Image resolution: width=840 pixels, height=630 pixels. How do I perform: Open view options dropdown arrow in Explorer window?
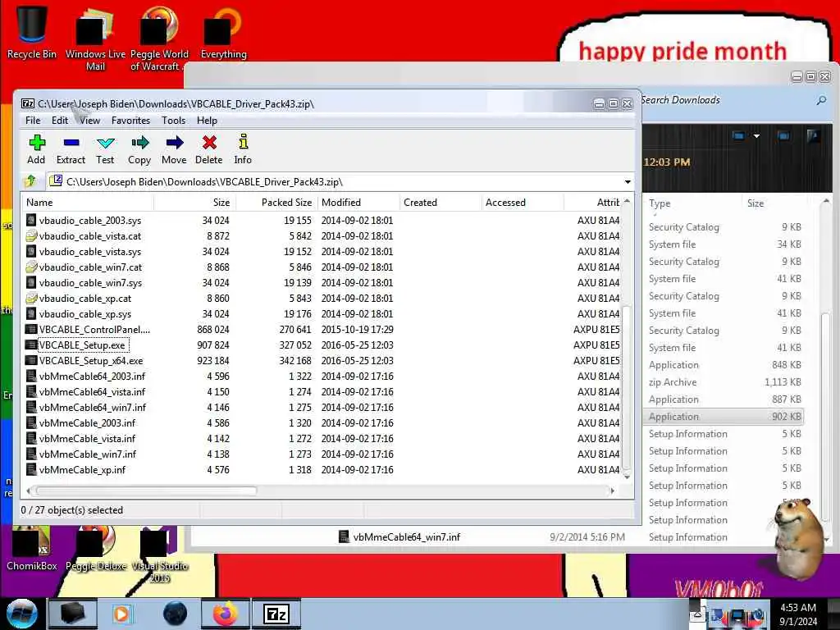coord(756,136)
